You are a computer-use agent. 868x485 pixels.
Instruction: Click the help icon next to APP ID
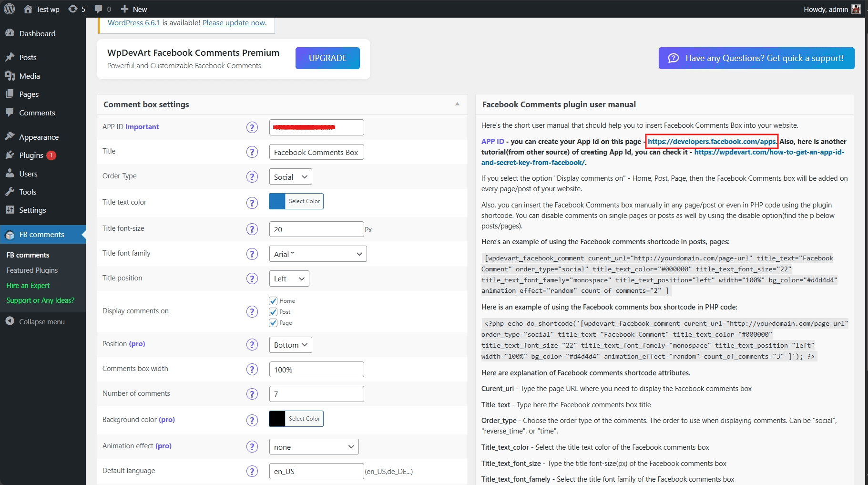[x=252, y=127]
